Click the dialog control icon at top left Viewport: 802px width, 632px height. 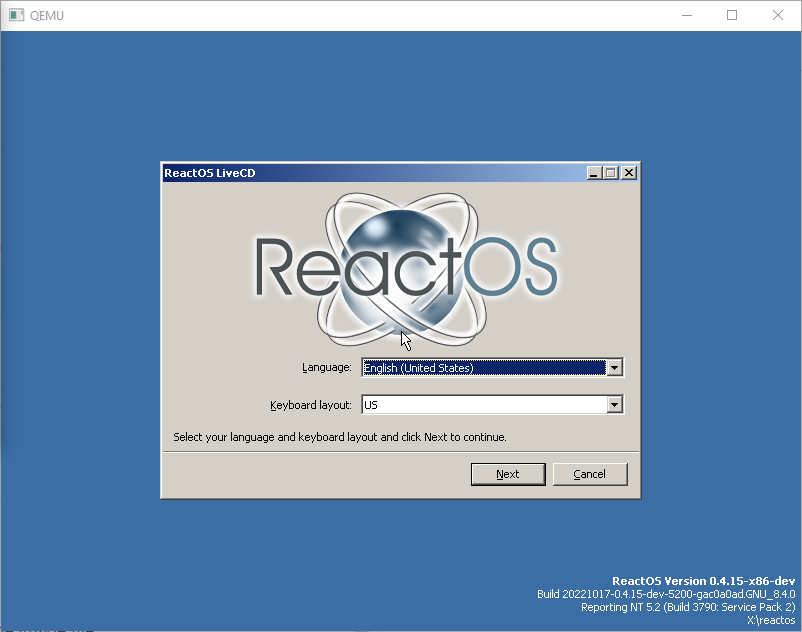[x=169, y=172]
